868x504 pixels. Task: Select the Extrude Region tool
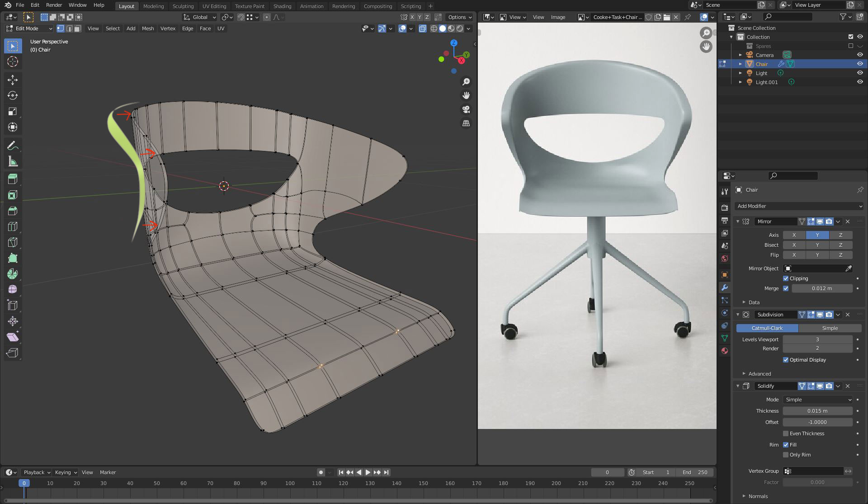point(13,179)
